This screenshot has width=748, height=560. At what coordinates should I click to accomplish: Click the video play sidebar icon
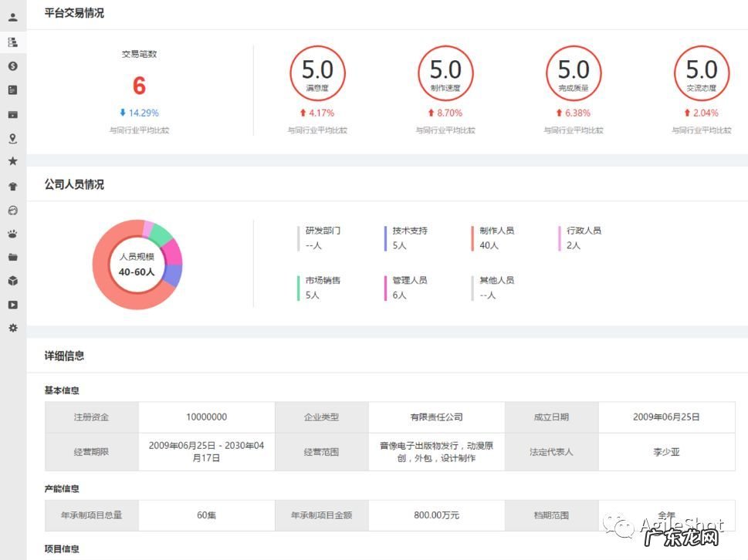coord(12,305)
